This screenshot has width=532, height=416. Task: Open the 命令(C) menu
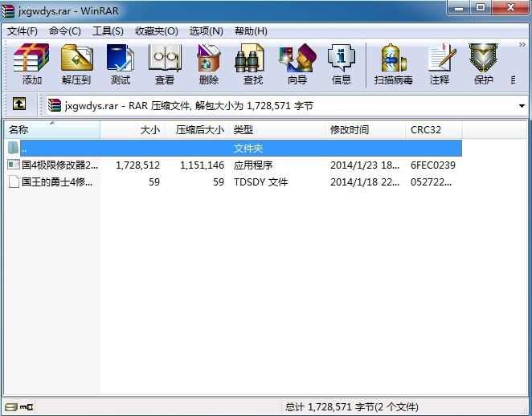pos(65,31)
